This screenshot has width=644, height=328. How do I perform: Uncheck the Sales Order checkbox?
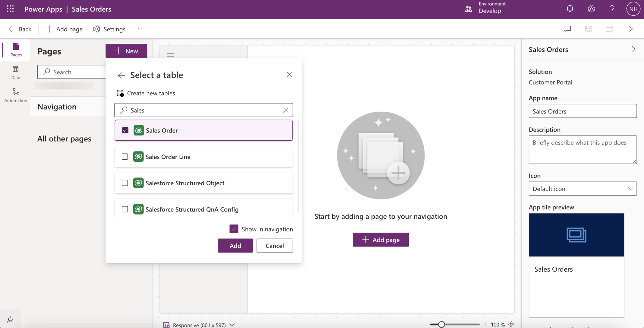(x=125, y=130)
